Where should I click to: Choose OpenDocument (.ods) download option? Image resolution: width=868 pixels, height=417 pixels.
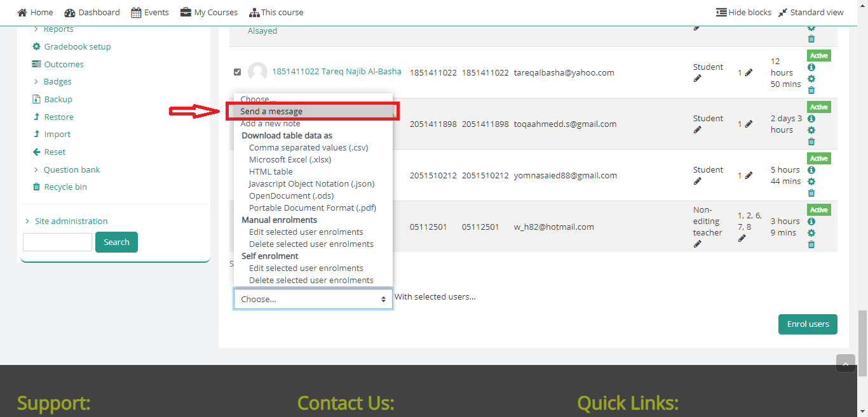[313, 195]
